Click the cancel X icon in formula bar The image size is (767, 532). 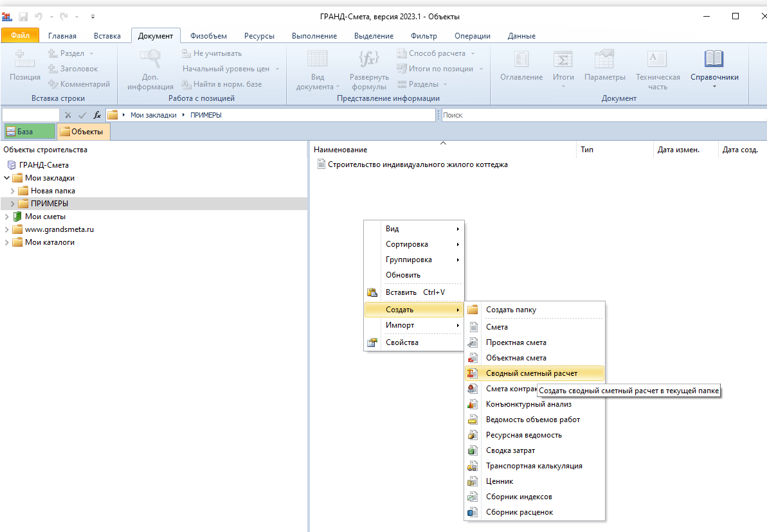[x=68, y=115]
